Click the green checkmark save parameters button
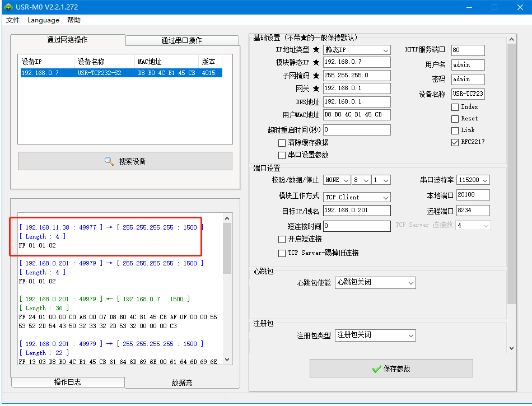Image resolution: width=532 pixels, height=406 pixels. pyautogui.click(x=391, y=368)
